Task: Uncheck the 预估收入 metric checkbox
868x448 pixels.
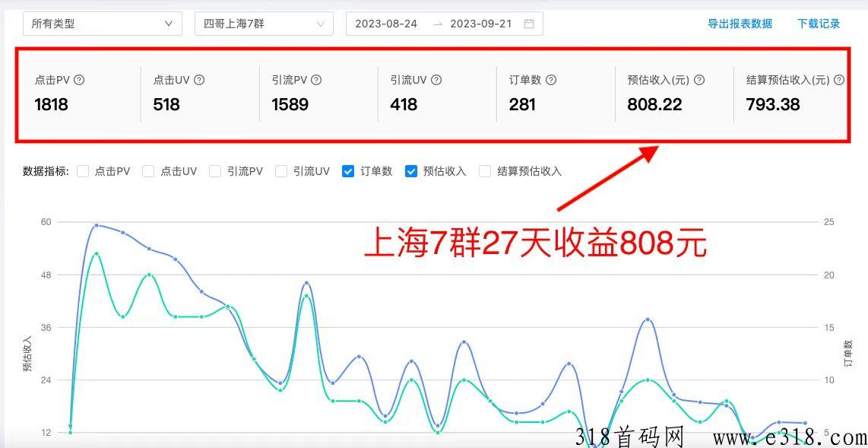Action: [410, 171]
